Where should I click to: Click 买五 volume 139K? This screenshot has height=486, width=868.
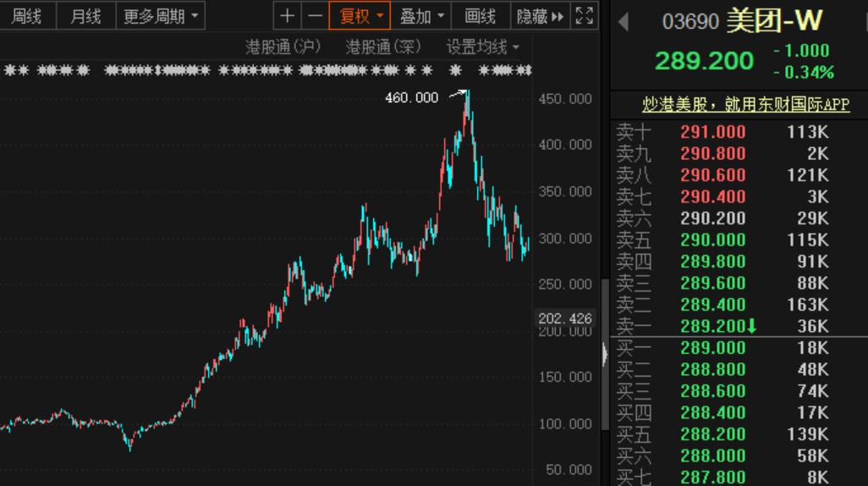(808, 434)
